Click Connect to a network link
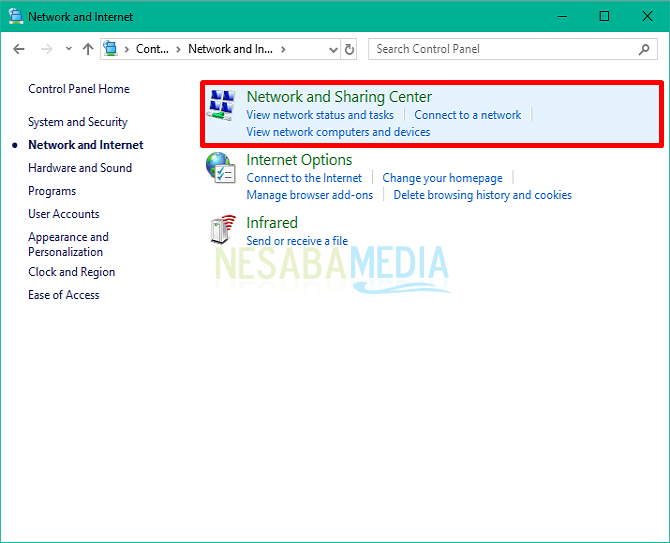Image resolution: width=670 pixels, height=543 pixels. (x=468, y=115)
